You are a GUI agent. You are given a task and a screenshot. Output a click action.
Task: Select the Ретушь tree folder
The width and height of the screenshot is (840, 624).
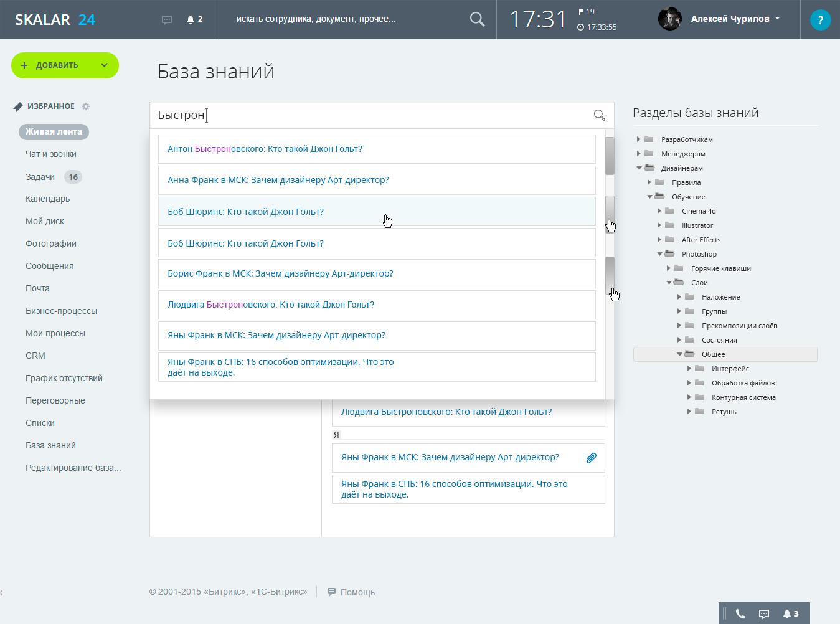(724, 412)
